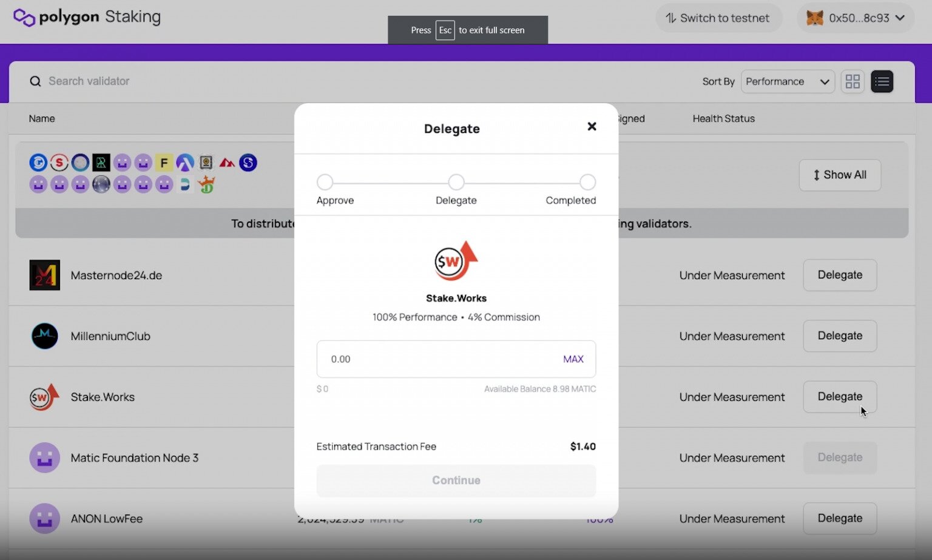Click the Polygon Staking logo
932x560 pixels.
87,18
